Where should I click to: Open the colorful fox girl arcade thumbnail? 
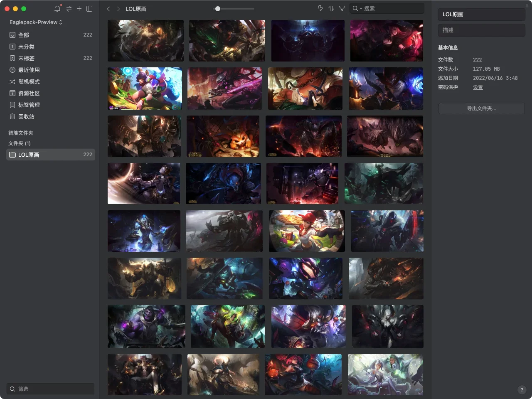point(145,89)
